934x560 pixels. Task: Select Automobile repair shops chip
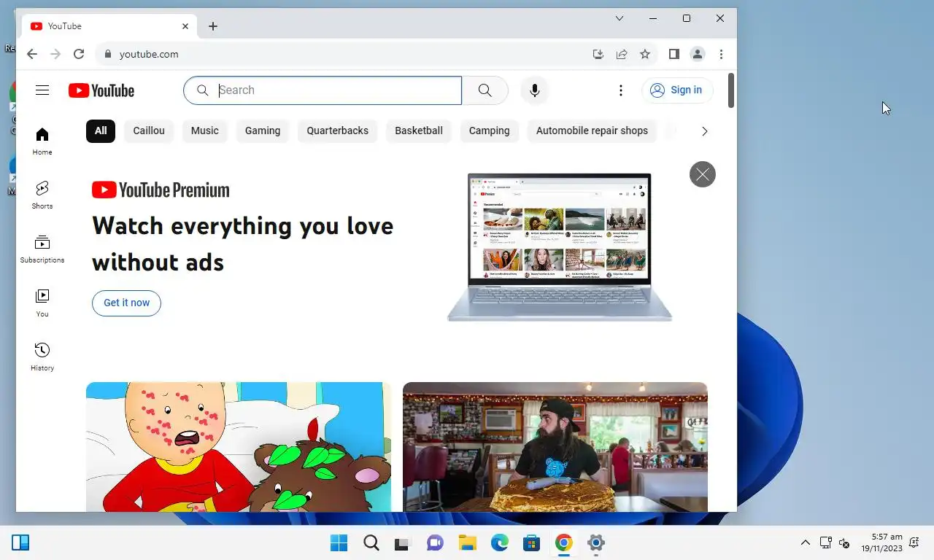592,131
